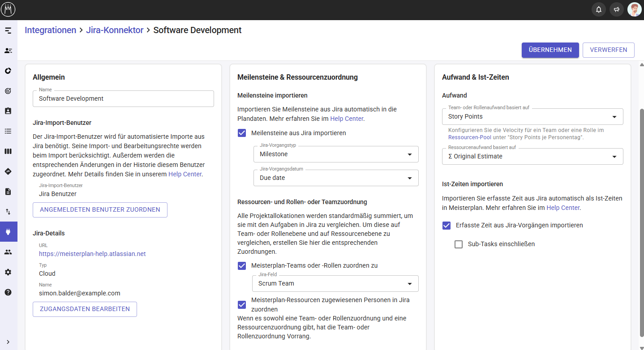Click the Ist-Zeiten importieren subheading
Screen dimensions: 644x350
point(472,184)
